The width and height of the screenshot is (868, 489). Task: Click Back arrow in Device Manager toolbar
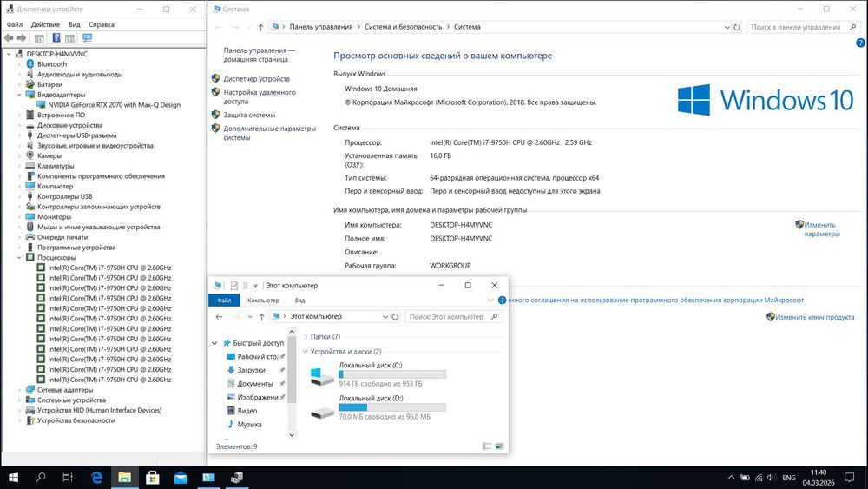point(9,37)
